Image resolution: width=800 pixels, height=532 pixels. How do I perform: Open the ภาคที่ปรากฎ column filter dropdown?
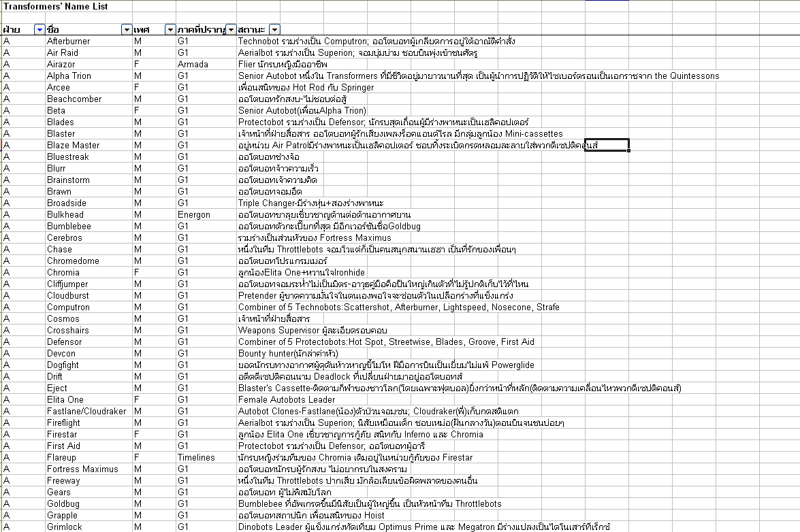[x=231, y=29]
